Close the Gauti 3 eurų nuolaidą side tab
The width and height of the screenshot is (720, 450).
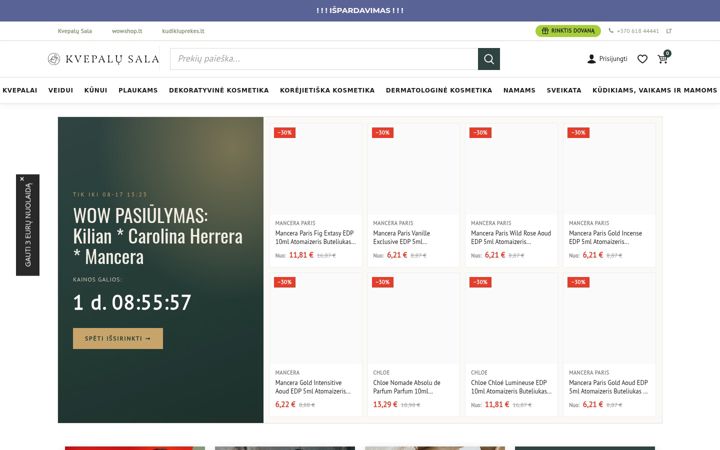coord(22,179)
